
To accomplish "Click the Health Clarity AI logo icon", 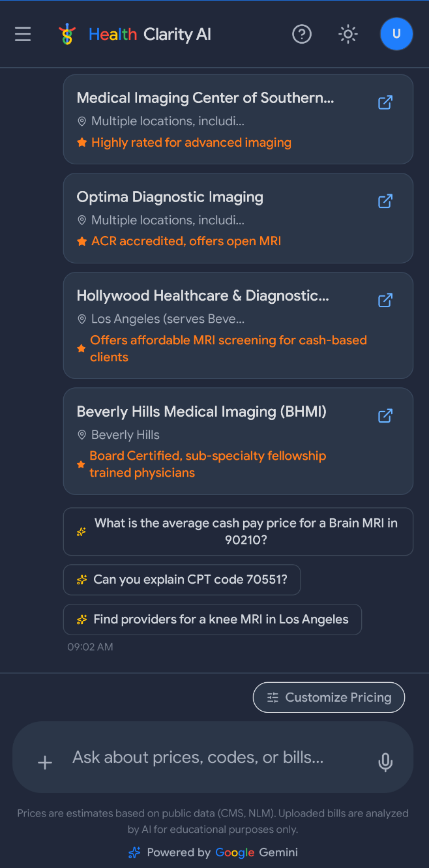I will 68,34.
